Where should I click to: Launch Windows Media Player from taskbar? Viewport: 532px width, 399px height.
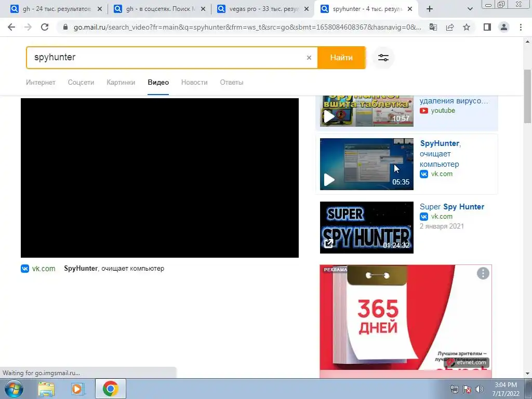point(77,389)
